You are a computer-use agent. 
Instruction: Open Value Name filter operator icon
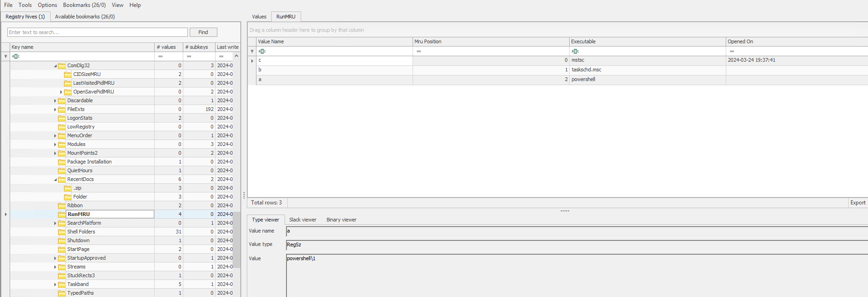click(262, 52)
